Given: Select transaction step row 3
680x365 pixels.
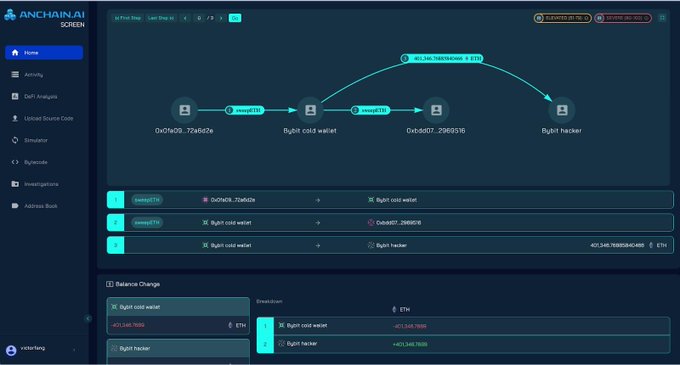Looking at the screenshot, I should tap(390, 245).
